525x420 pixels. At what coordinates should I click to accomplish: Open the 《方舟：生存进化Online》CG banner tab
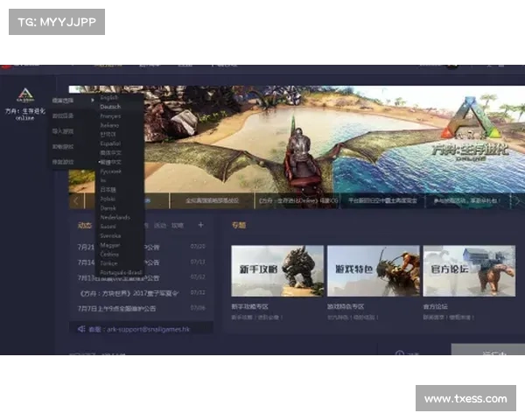297,201
